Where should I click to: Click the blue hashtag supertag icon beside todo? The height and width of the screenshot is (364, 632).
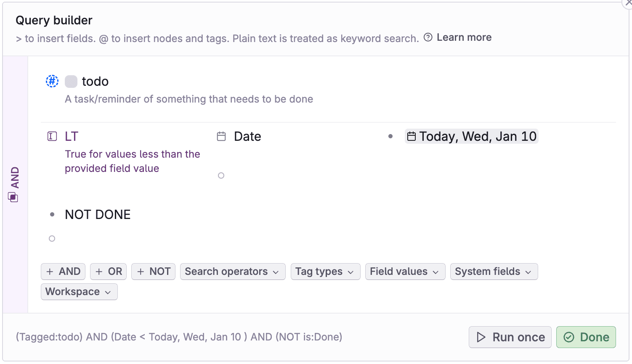(52, 81)
